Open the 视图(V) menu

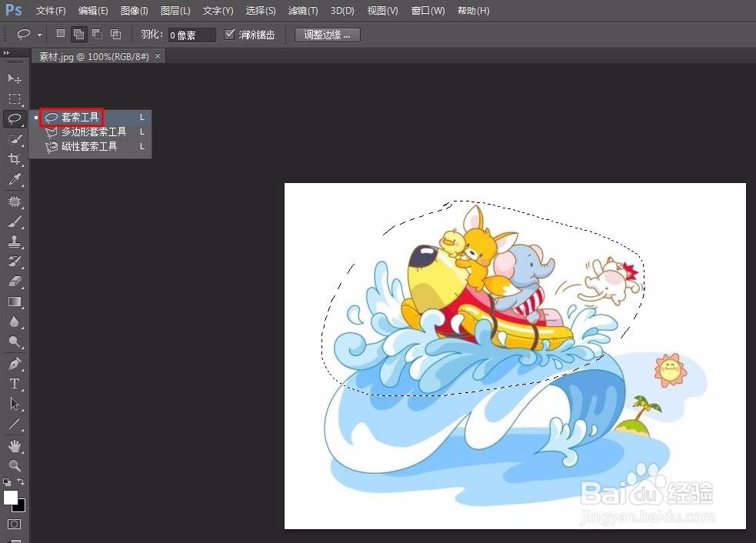382,11
